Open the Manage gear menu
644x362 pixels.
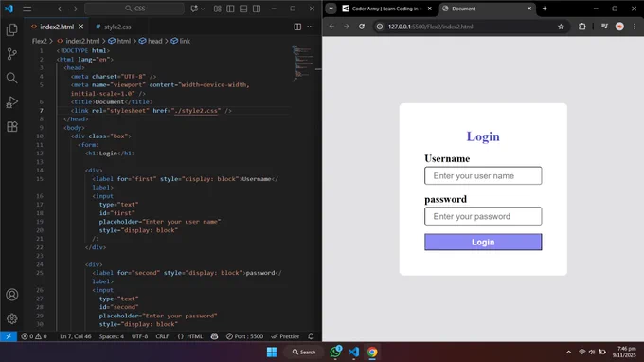coord(12,318)
